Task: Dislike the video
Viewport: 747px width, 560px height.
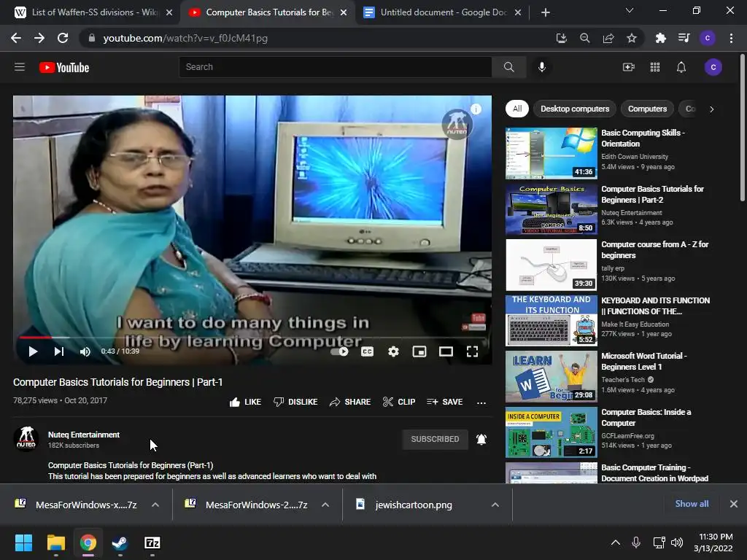Action: click(x=295, y=402)
